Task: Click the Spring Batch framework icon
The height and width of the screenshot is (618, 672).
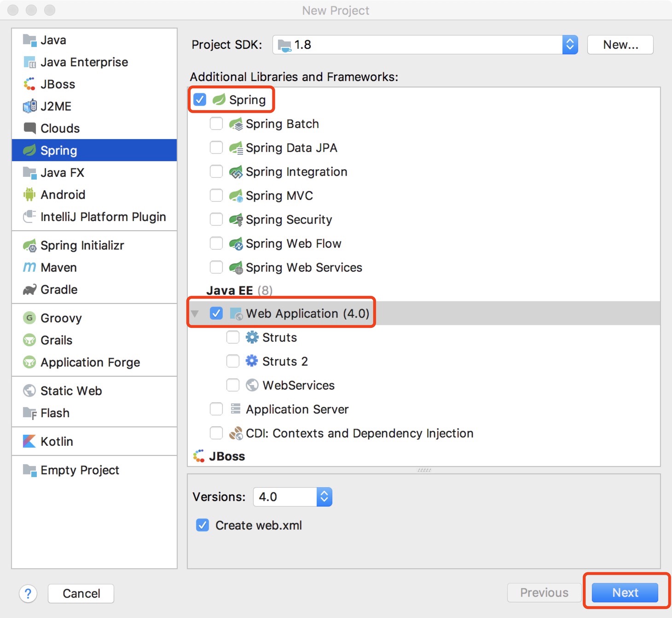Action: pyautogui.click(x=236, y=124)
